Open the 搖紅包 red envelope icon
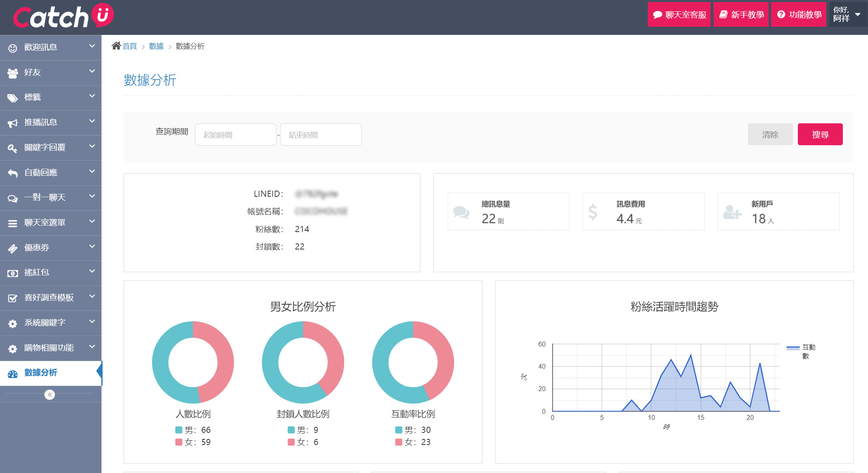Viewport: 868px width, 473px height. (12, 273)
